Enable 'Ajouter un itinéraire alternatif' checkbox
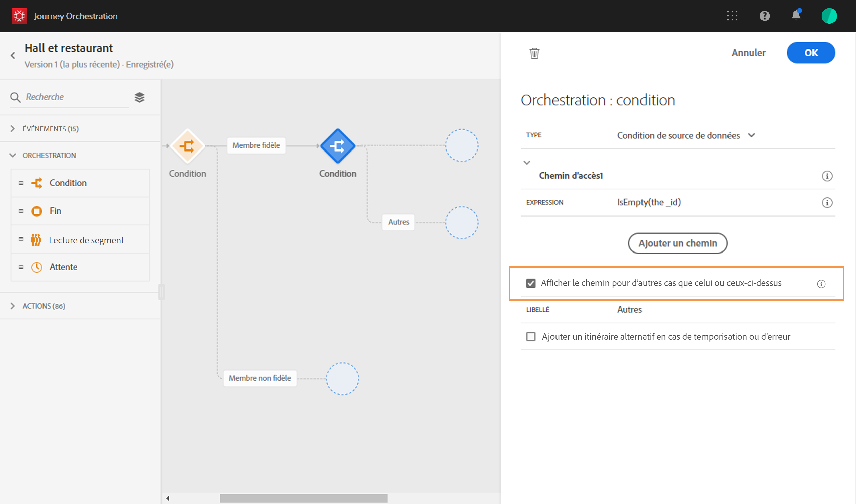 tap(530, 336)
